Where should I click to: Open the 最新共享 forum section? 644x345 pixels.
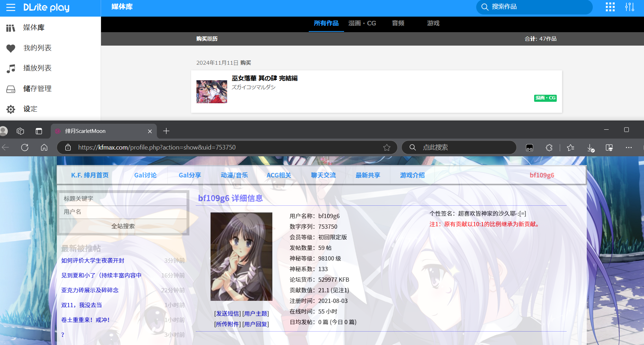368,175
